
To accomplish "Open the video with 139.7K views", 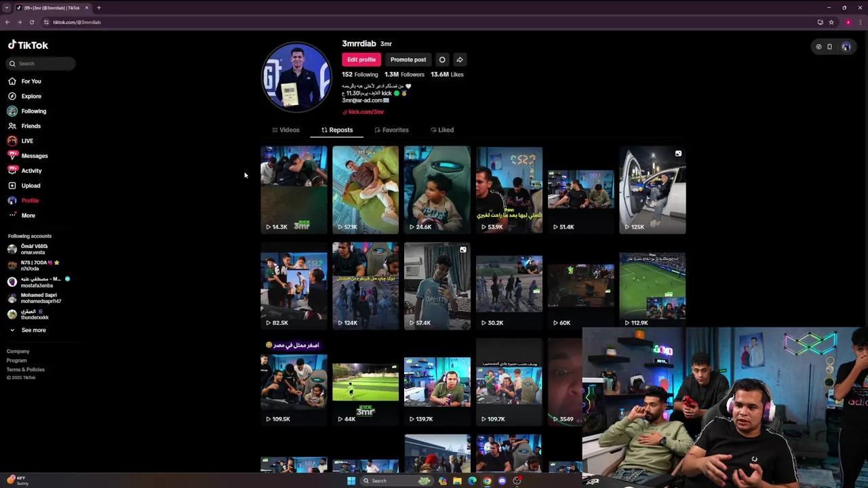I will click(437, 382).
